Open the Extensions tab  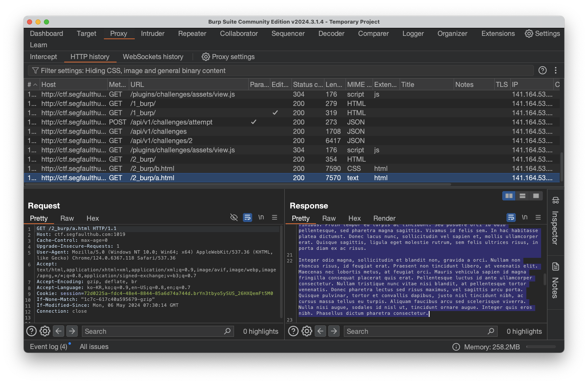tap(498, 33)
